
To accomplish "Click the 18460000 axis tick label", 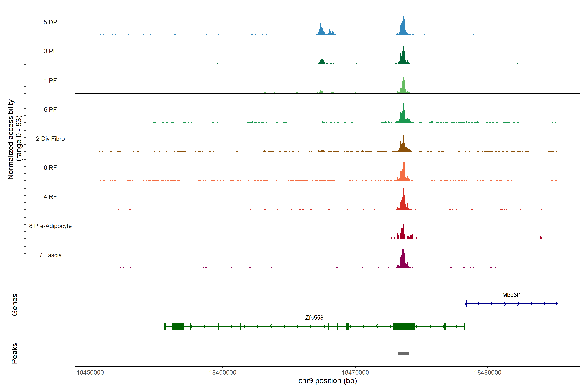I will (x=222, y=373).
